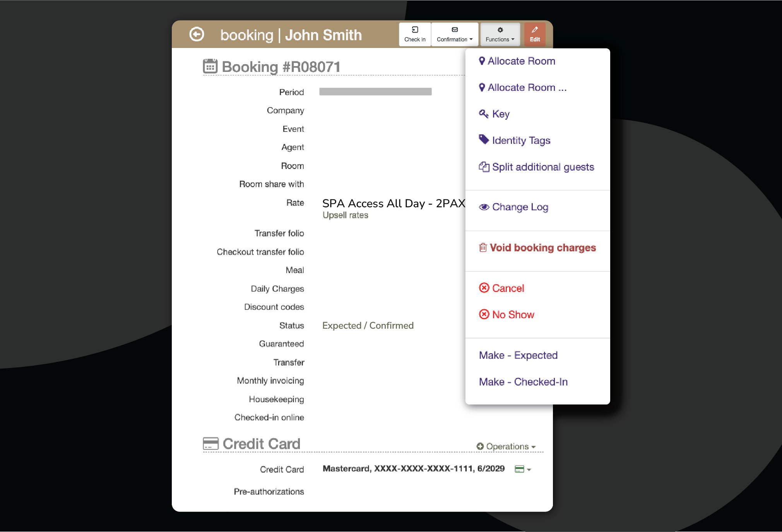This screenshot has height=532, width=782.
Task: Open green card icon dropdown
Action: pos(523,469)
